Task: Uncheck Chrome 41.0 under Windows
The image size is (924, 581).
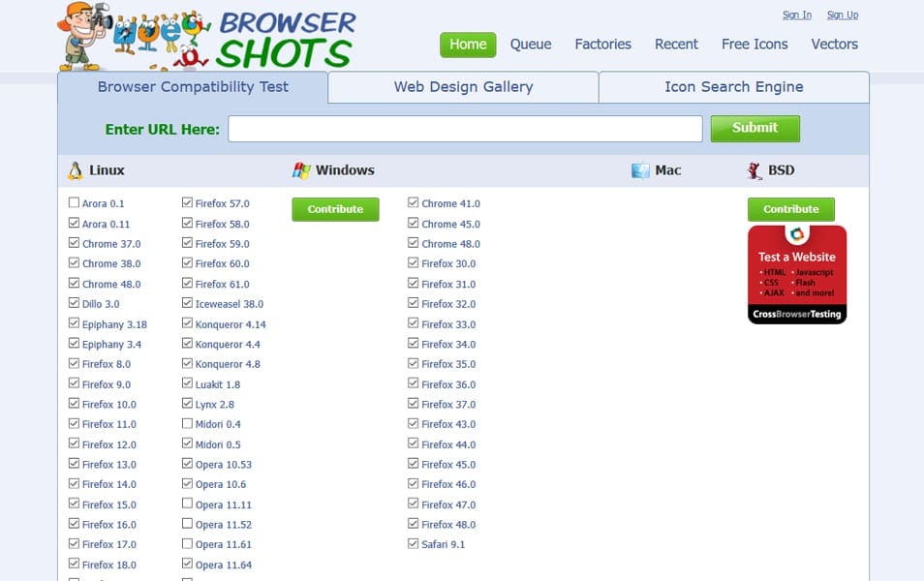Action: pyautogui.click(x=414, y=202)
